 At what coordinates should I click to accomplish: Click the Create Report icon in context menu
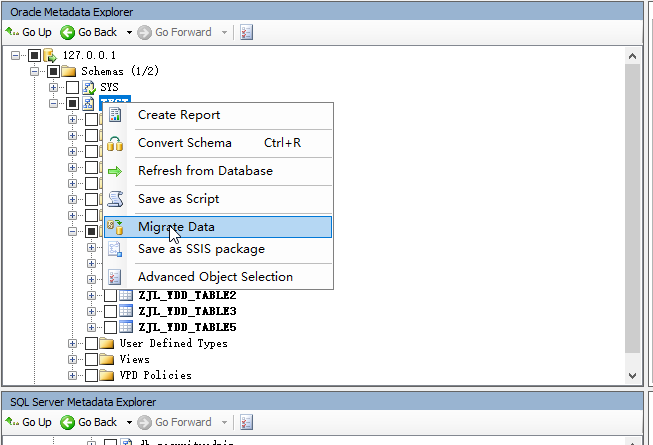point(115,114)
